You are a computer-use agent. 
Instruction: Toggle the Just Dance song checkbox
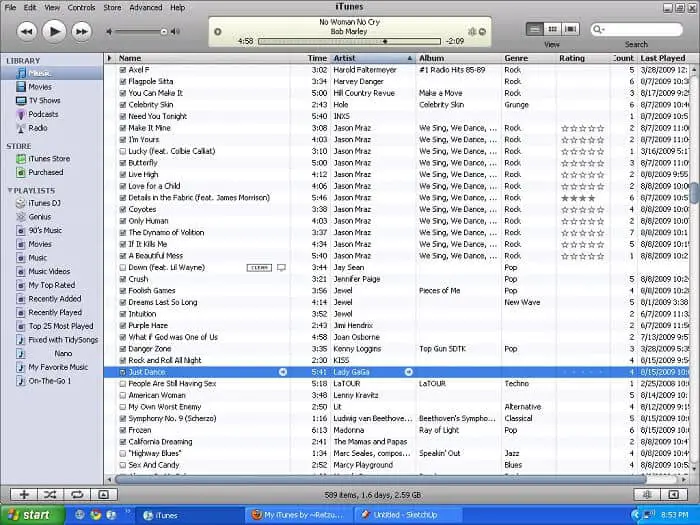click(123, 372)
